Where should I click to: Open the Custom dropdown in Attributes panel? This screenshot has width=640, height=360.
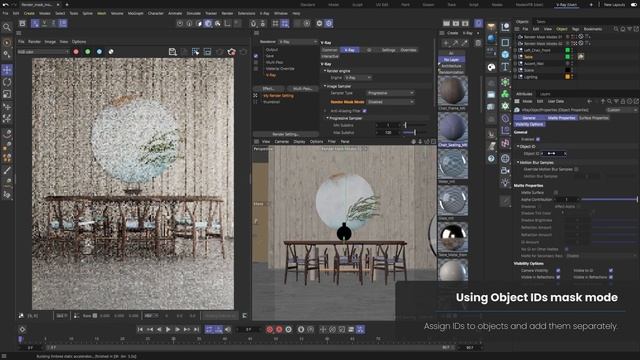622,110
